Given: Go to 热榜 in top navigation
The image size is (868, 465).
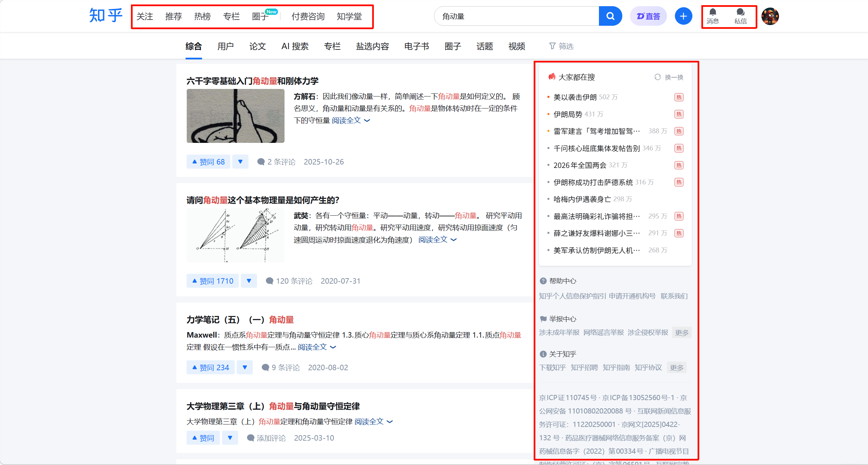Looking at the screenshot, I should point(202,16).
